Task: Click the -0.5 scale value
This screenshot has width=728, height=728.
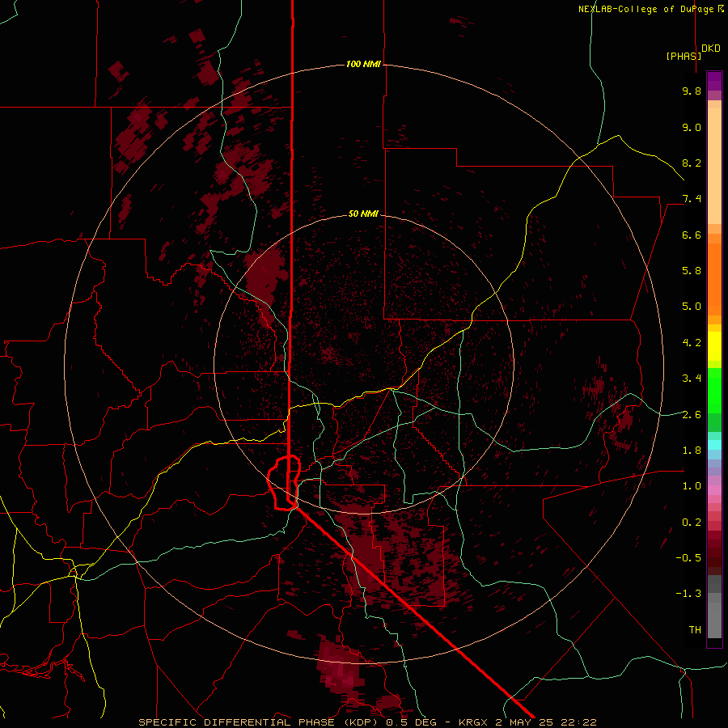Action: click(688, 558)
